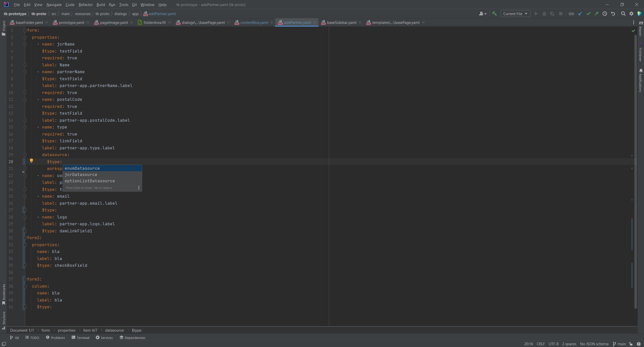Select optionListDatasource from autocomplete list
644x347 pixels.
point(90,181)
